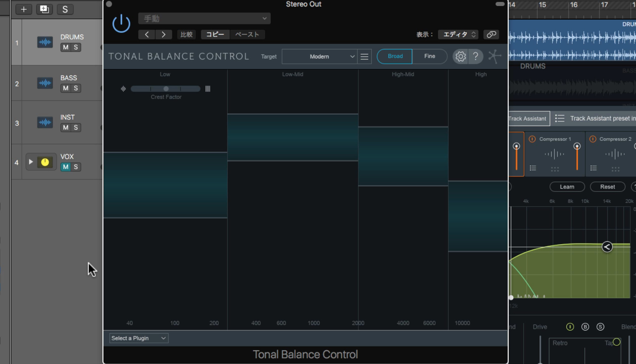Solo the INST track

tap(76, 127)
